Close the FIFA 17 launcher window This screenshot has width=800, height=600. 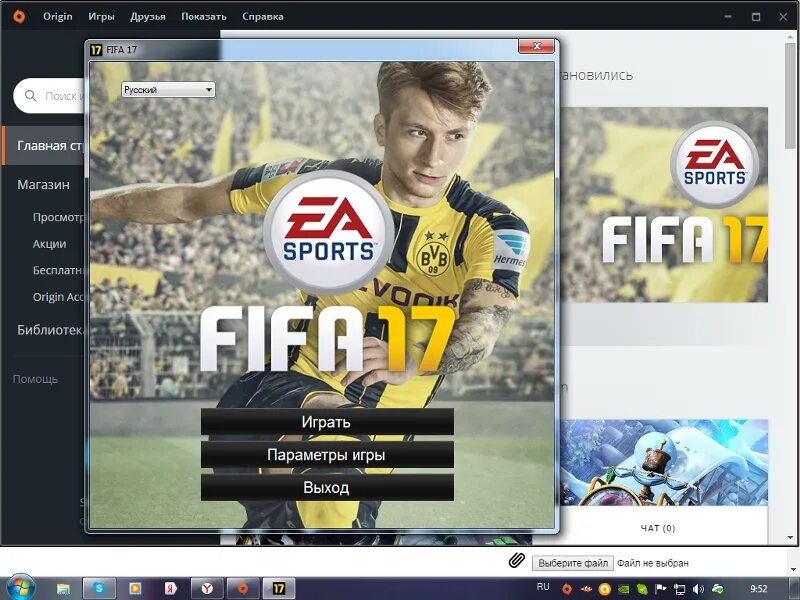coord(536,46)
